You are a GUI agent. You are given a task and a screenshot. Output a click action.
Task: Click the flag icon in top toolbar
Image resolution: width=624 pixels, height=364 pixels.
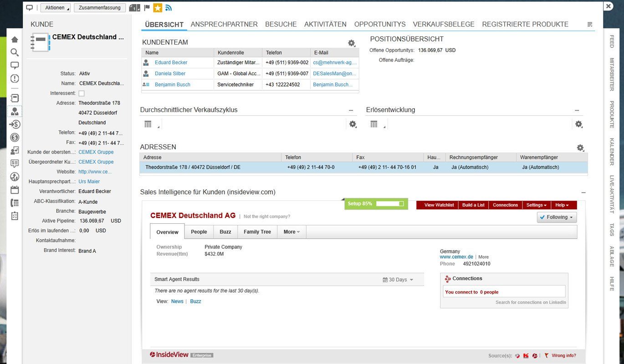click(147, 8)
